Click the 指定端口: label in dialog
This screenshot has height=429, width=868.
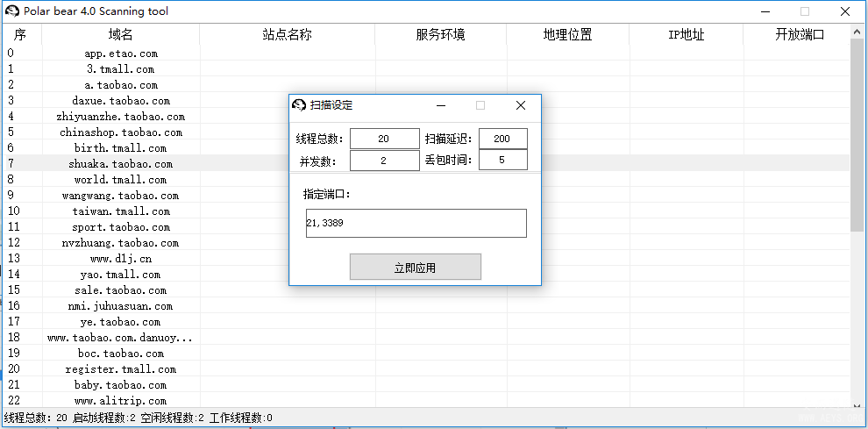tap(327, 194)
